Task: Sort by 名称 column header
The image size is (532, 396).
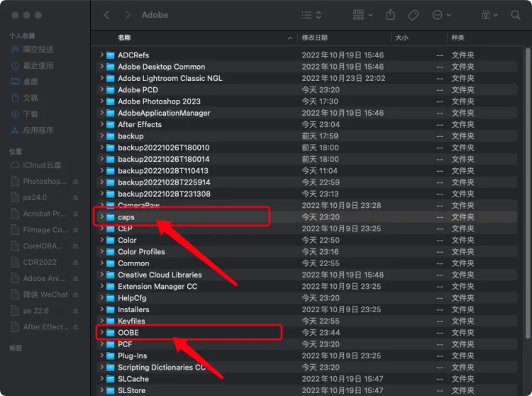Action: [124, 38]
